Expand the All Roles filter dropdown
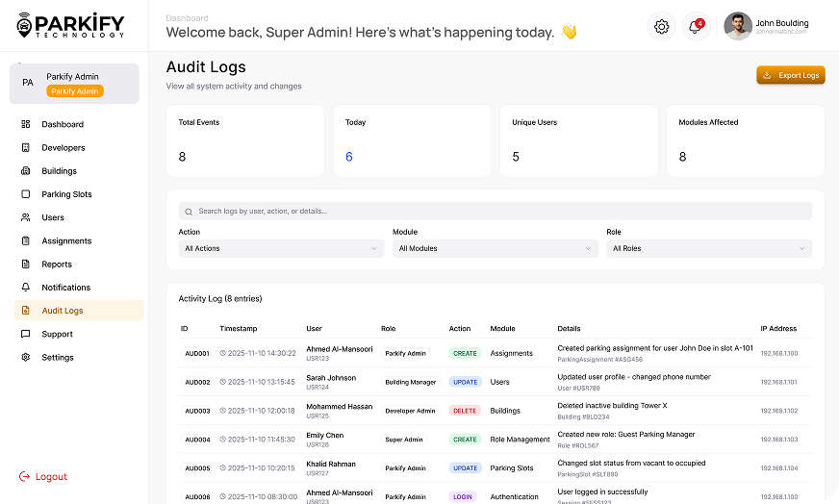This screenshot has height=504, width=839. [708, 248]
